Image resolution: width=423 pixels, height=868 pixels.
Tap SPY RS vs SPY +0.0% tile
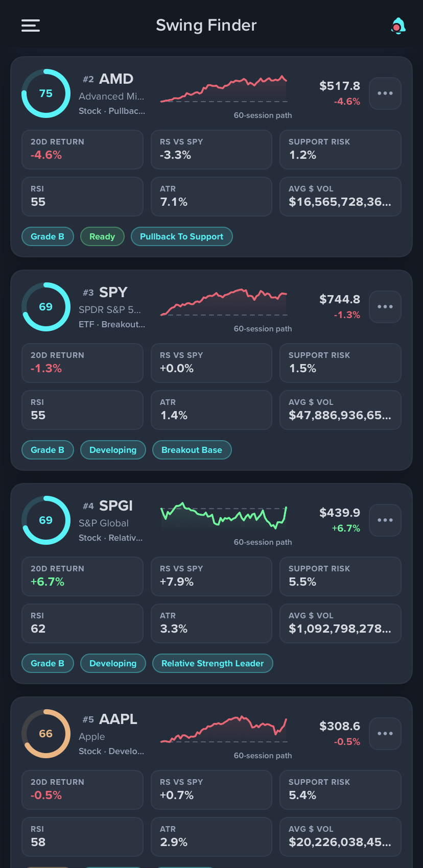coord(212,363)
